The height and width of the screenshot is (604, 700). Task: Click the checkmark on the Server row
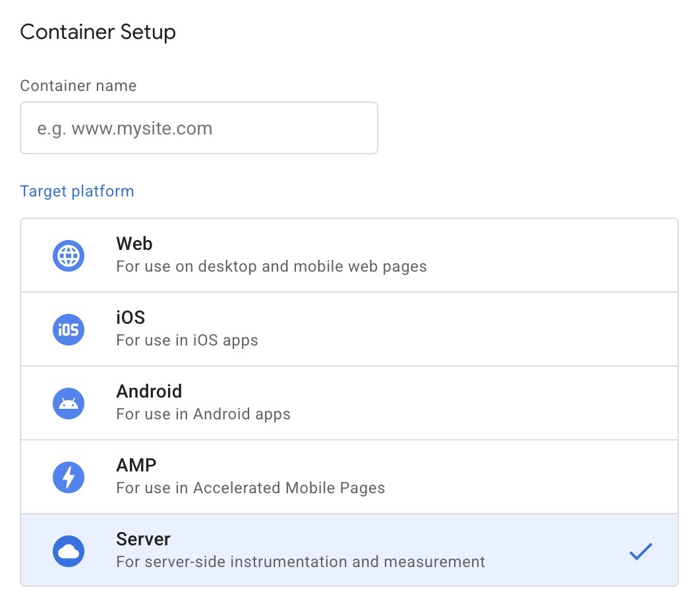tap(641, 551)
